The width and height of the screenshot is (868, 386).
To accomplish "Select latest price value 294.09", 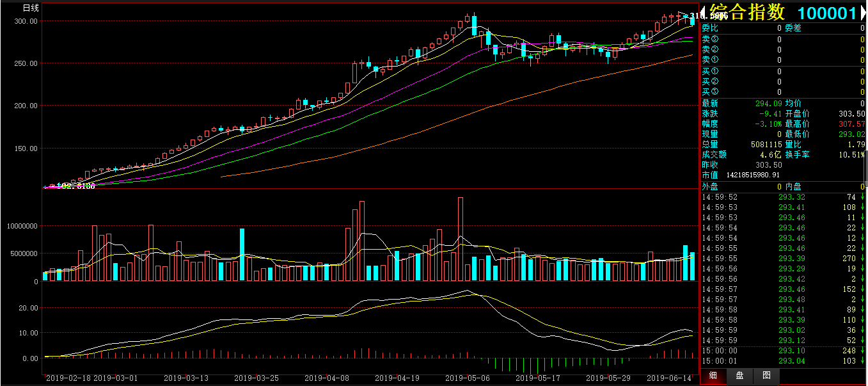I will 769,103.
